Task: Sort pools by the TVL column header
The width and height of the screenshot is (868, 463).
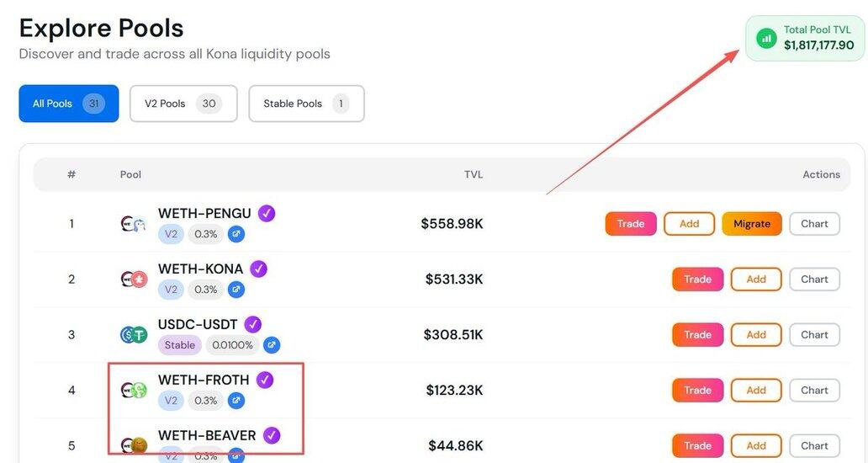Action: [x=474, y=174]
